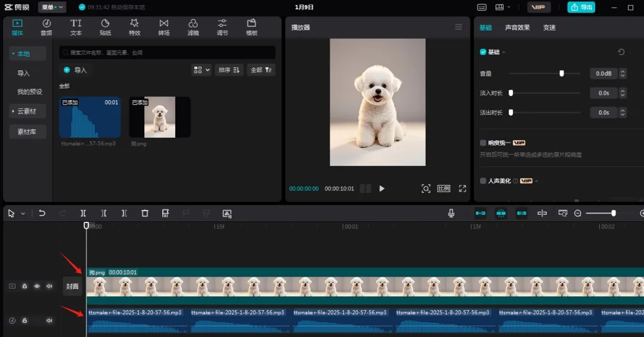This screenshot has width=644, height=337.
Task: Enable the 人声美化 checkbox
Action: pyautogui.click(x=483, y=181)
